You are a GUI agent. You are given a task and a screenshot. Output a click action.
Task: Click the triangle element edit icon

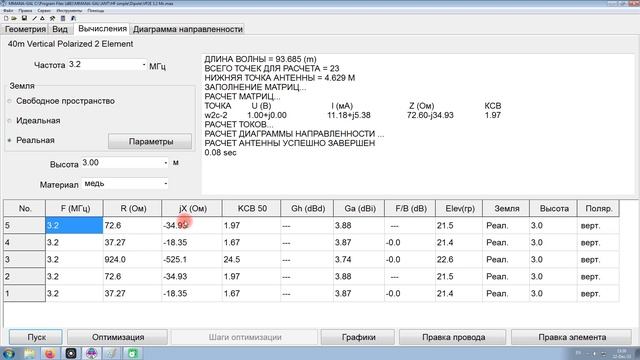coord(42,18)
